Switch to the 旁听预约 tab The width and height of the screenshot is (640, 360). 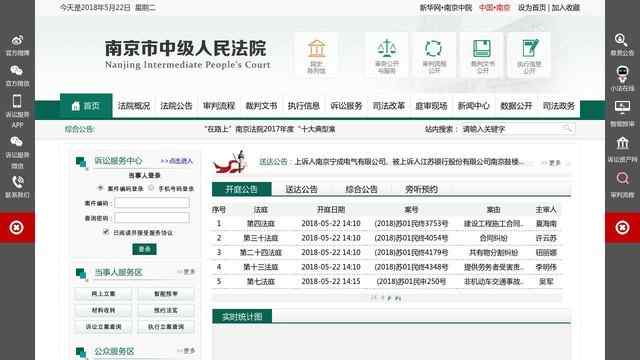pyautogui.click(x=421, y=189)
